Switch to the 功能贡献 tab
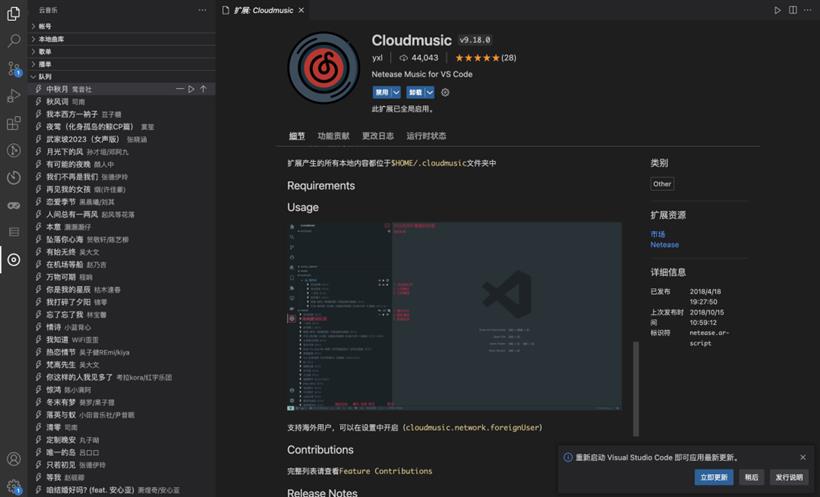The image size is (820, 497). pos(333,136)
